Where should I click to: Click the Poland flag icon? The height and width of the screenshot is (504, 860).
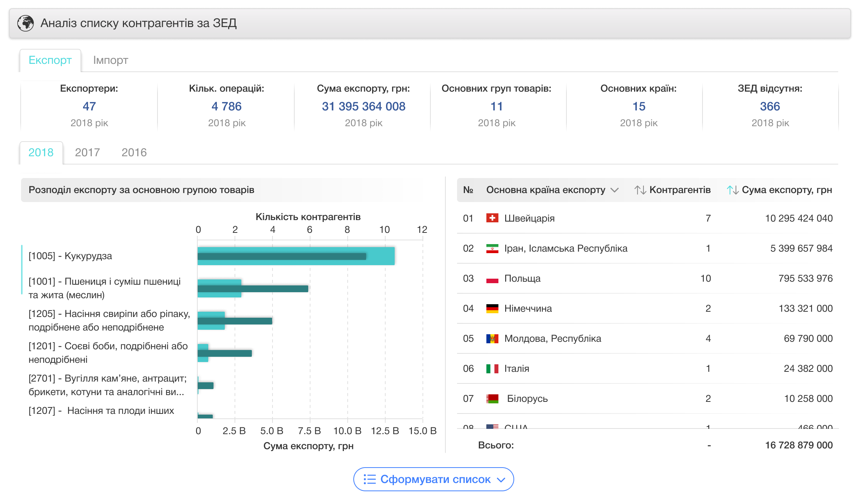(492, 279)
